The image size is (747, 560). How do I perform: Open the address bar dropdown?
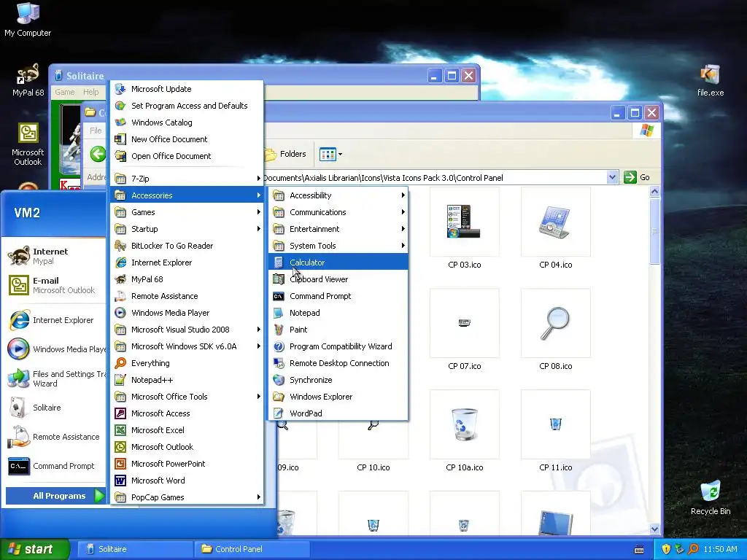(612, 178)
